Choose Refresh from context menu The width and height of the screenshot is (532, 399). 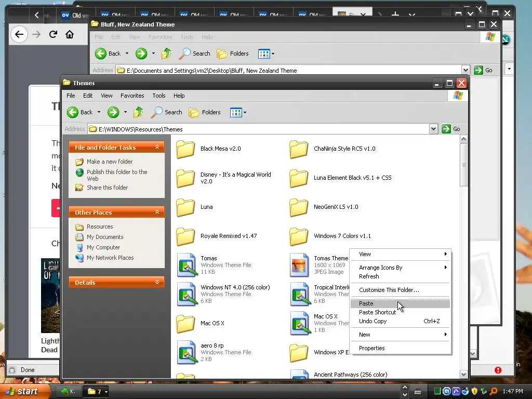tap(401, 276)
